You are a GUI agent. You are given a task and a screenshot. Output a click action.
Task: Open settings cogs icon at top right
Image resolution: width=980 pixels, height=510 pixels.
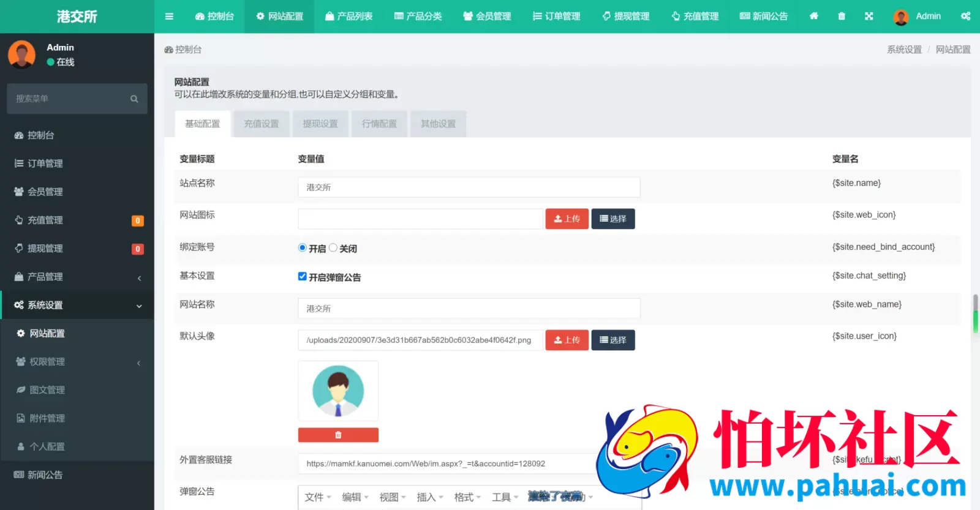(x=965, y=17)
